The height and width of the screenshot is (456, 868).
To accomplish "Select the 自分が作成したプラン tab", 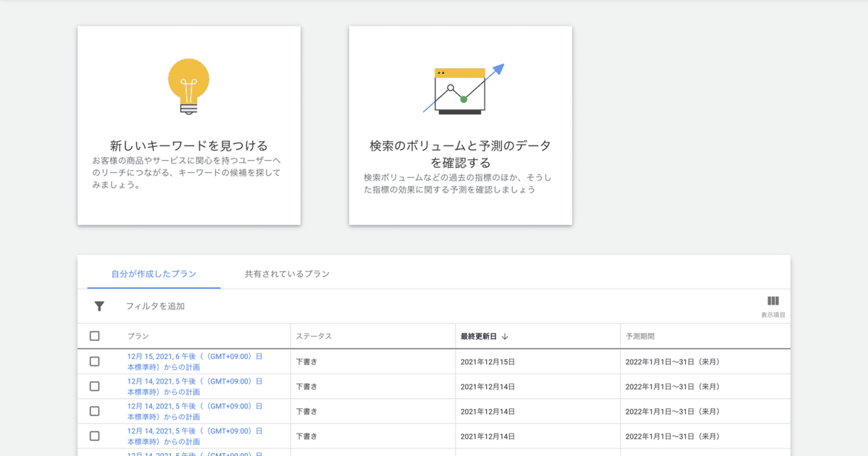I will click(153, 274).
